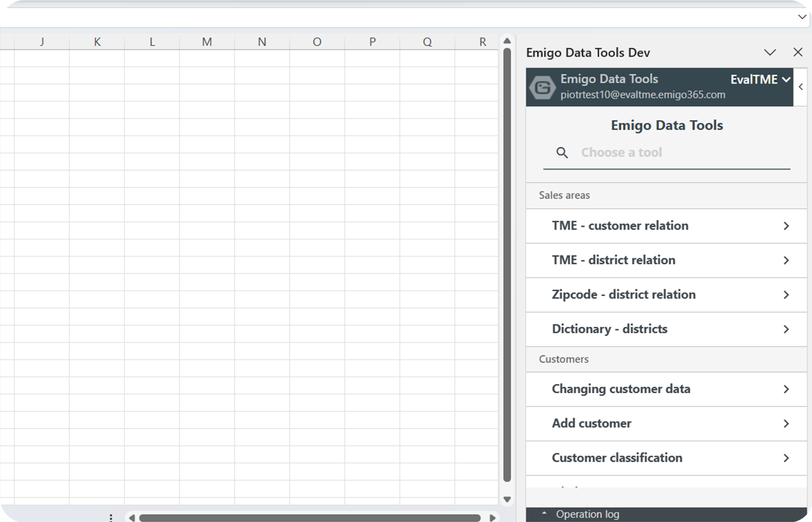Click the vertical scrollbar up arrow
Image resolution: width=812 pixels, height=522 pixels.
pos(507,41)
